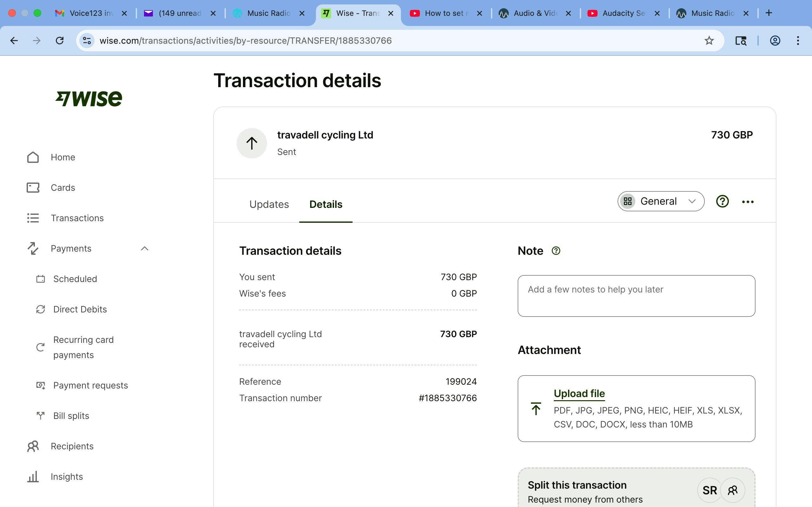This screenshot has height=507, width=812.
Task: Open Chrome's three-dot browser menu
Action: pyautogui.click(x=798, y=41)
